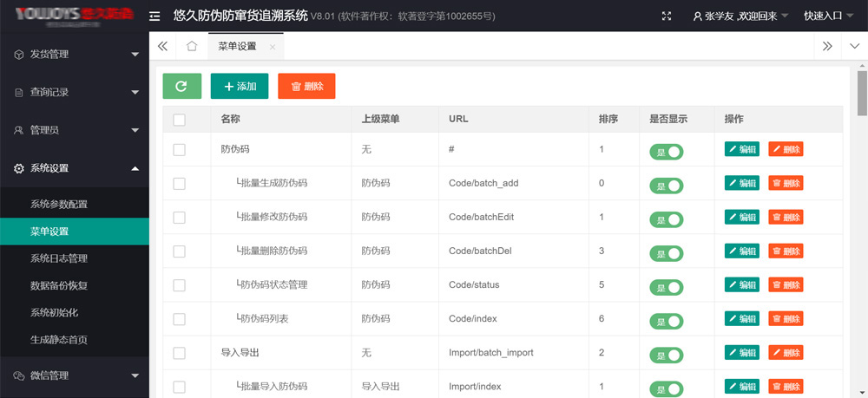
Task: Expand the 发货管理 sidebar menu
Action: tap(74, 54)
